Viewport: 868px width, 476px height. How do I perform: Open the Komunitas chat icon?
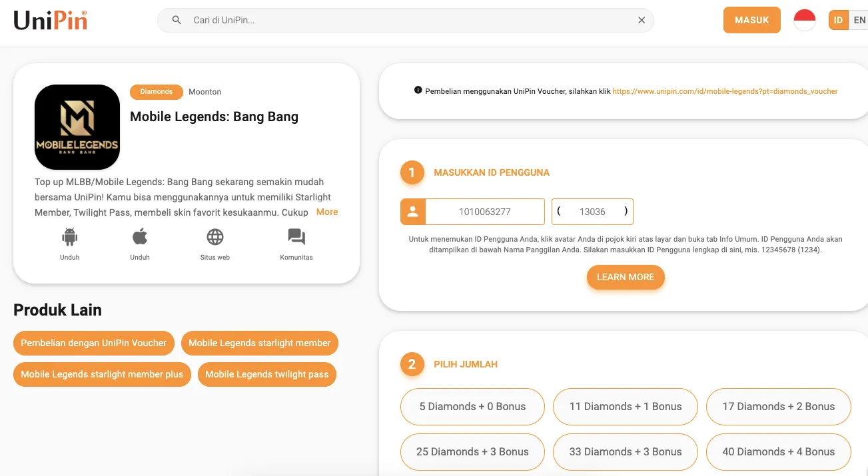tap(296, 237)
